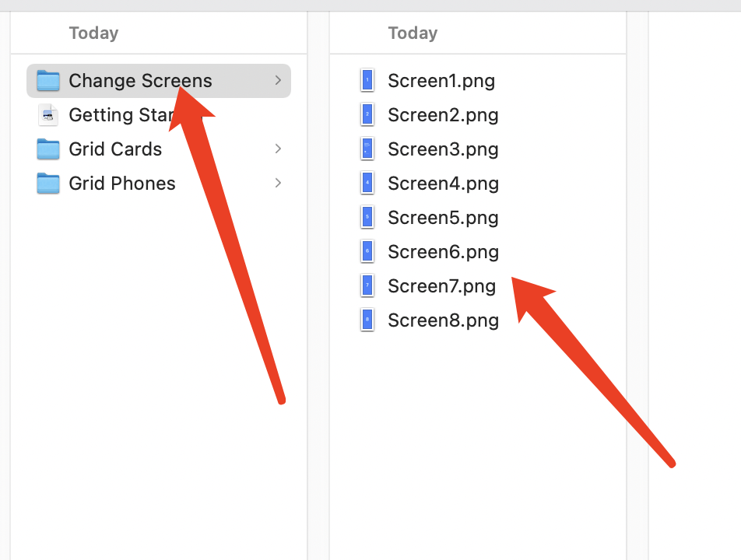This screenshot has width=741, height=560.
Task: Click the Screen5.png file thumbnail icon
Action: [367, 218]
